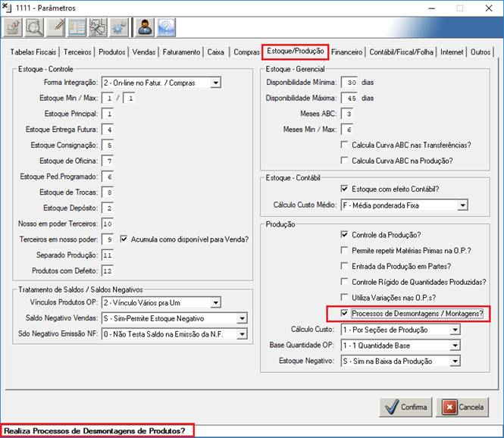Click the blue gear settings toolbar icon
Image resolution: width=504 pixels, height=438 pixels.
[119, 27]
